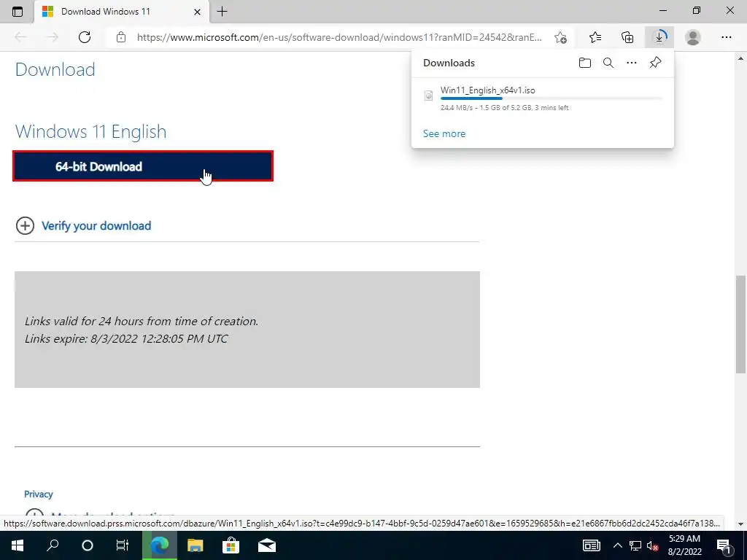This screenshot has width=747, height=560.
Task: Open the Collections panel
Action: (627, 37)
